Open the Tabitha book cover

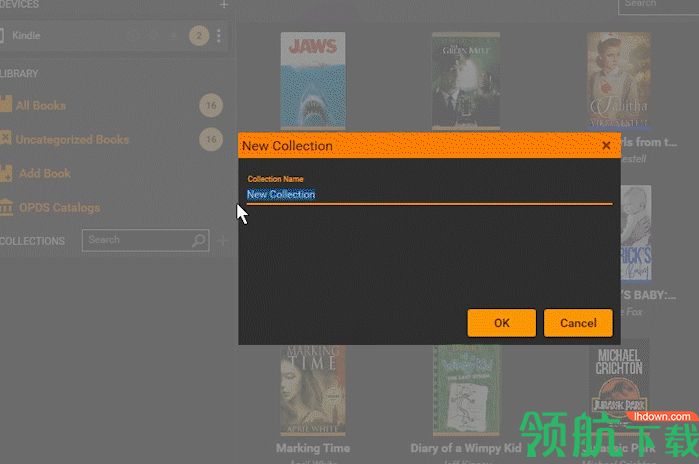tap(619, 81)
